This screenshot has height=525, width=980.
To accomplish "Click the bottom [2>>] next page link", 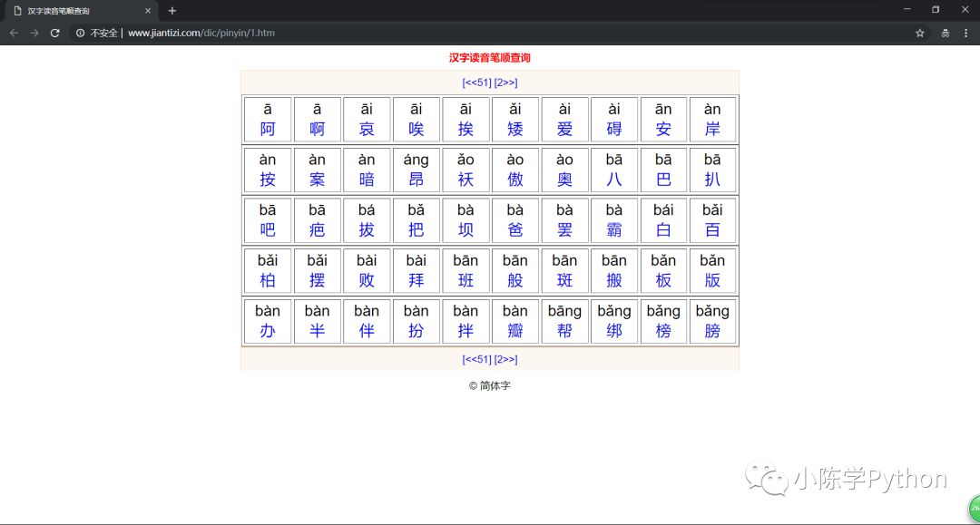I will click(505, 359).
